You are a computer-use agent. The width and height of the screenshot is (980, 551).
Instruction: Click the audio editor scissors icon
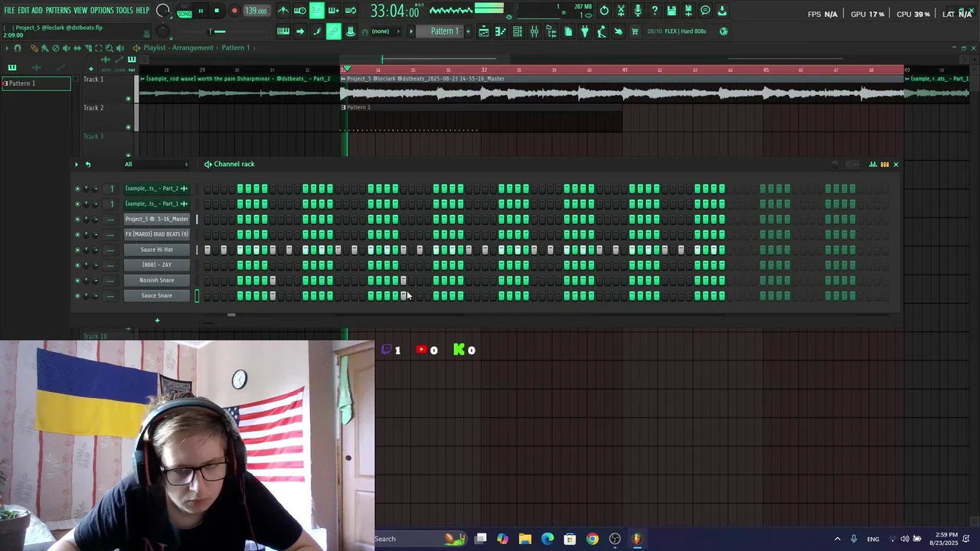point(621,11)
